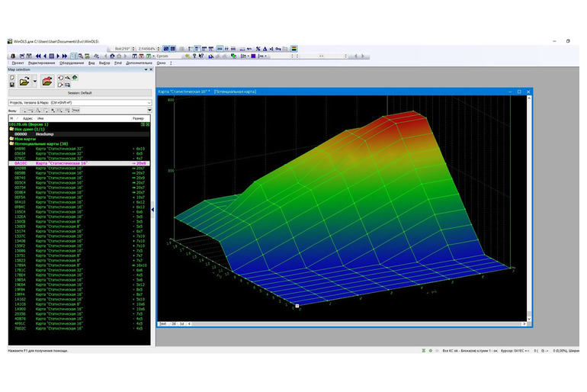Click the Адрес column header
The image size is (587, 392).
27,118
